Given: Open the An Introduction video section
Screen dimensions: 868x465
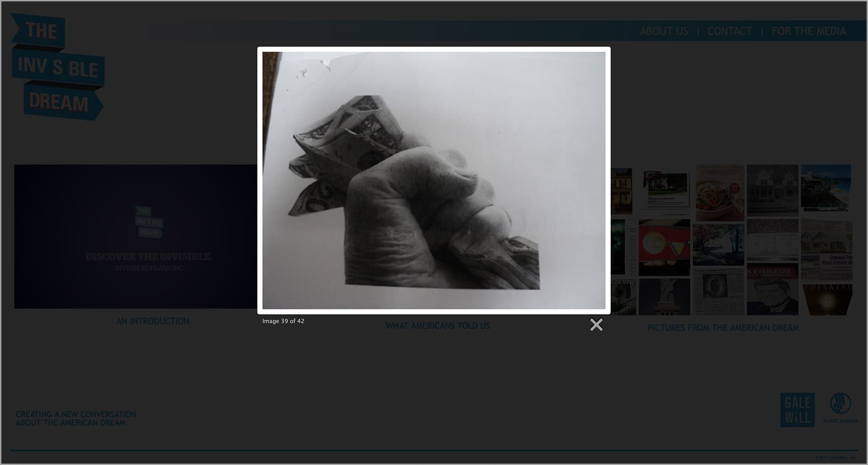Looking at the screenshot, I should tap(153, 321).
